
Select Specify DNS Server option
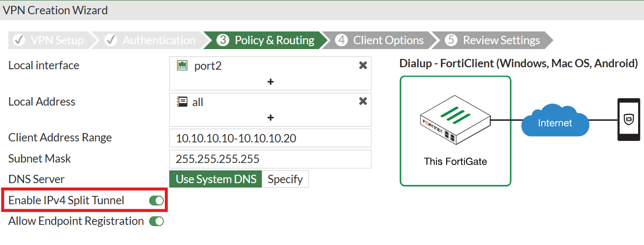tap(285, 179)
